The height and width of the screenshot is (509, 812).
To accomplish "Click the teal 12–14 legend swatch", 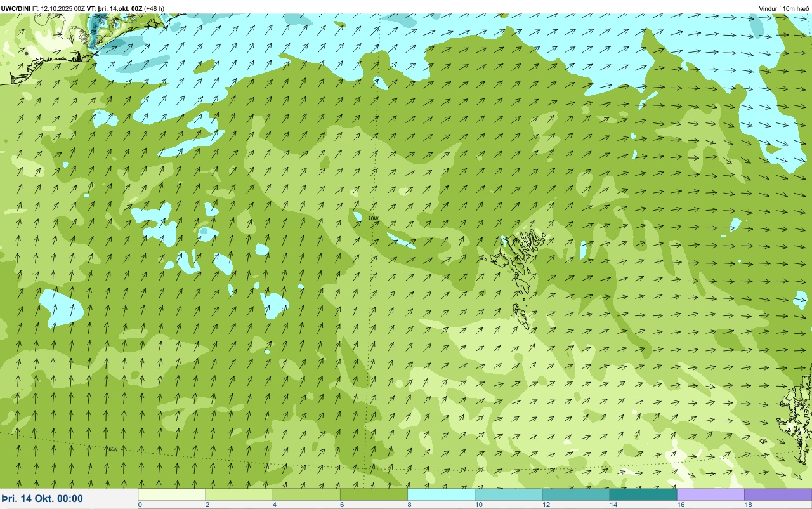I will pyautogui.click(x=576, y=494).
